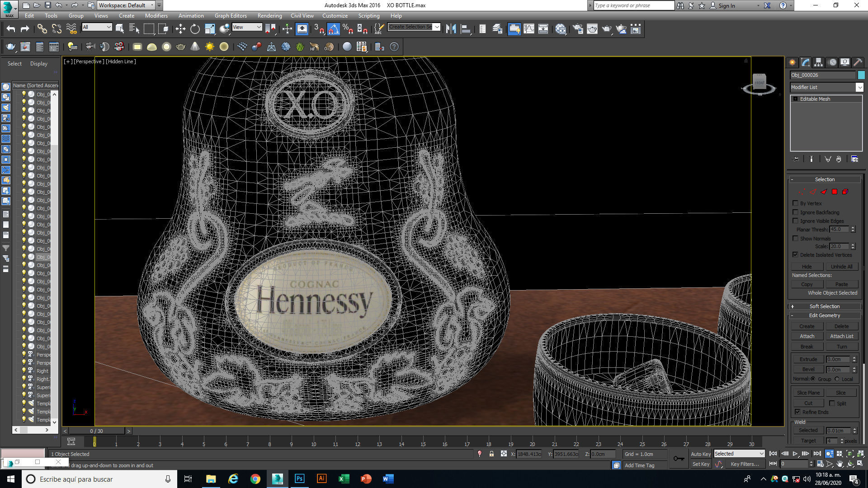Open the Selected key filter dropdown
Screen dimensions: 868x488
coord(739,454)
